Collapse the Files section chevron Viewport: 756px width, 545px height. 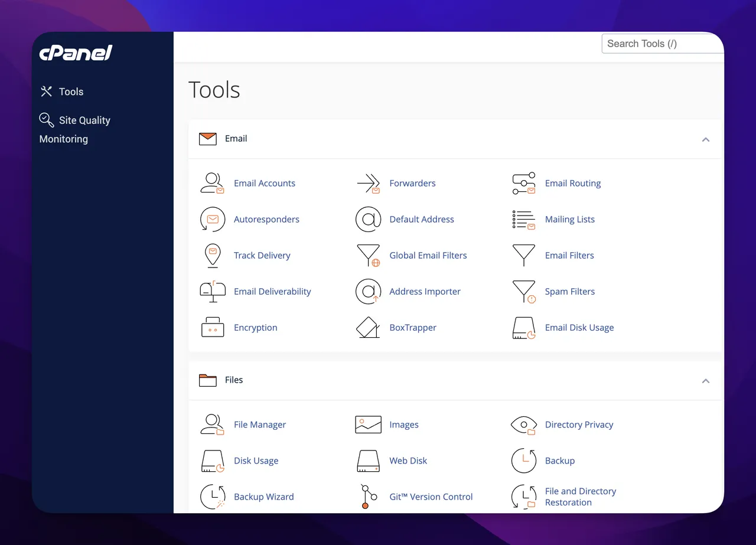click(x=705, y=381)
